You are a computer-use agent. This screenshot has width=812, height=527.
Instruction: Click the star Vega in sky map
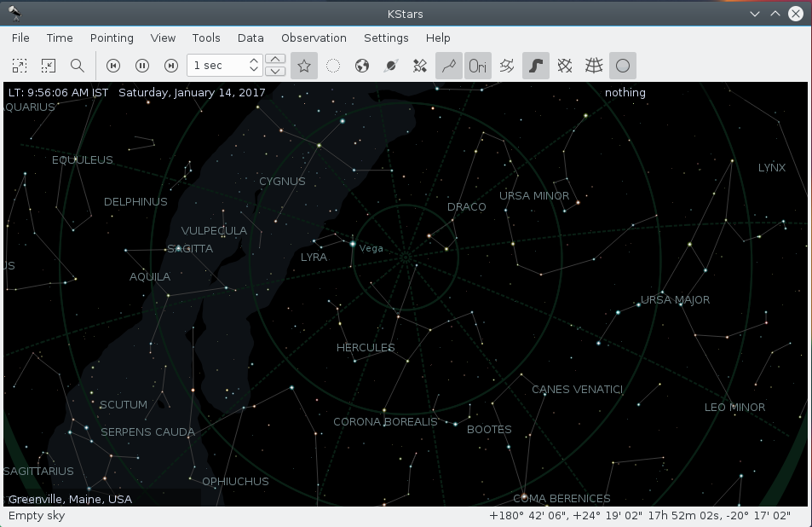[x=352, y=245]
